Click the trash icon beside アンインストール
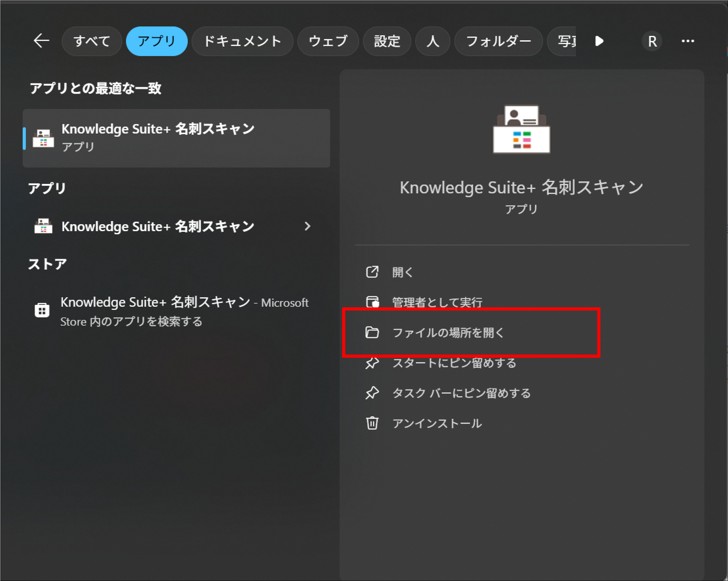This screenshot has width=728, height=581. pos(372,423)
